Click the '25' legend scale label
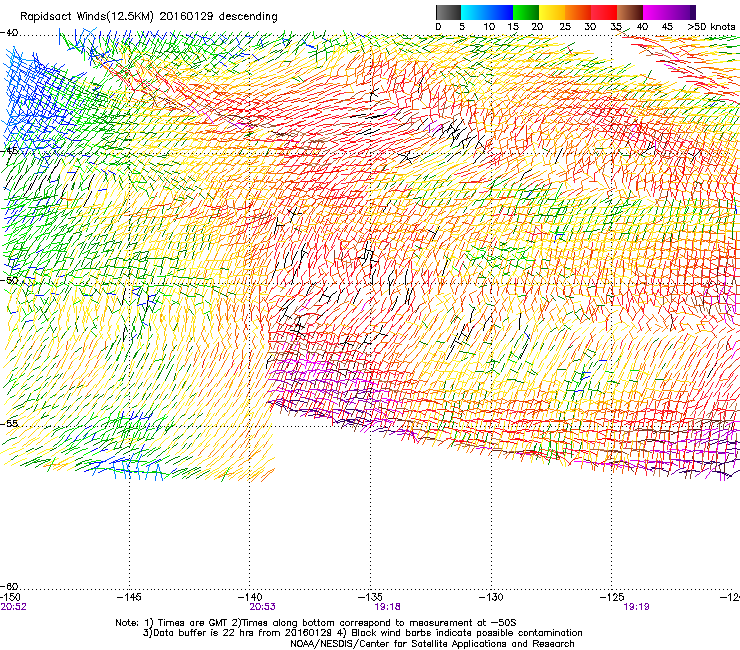 (564, 27)
